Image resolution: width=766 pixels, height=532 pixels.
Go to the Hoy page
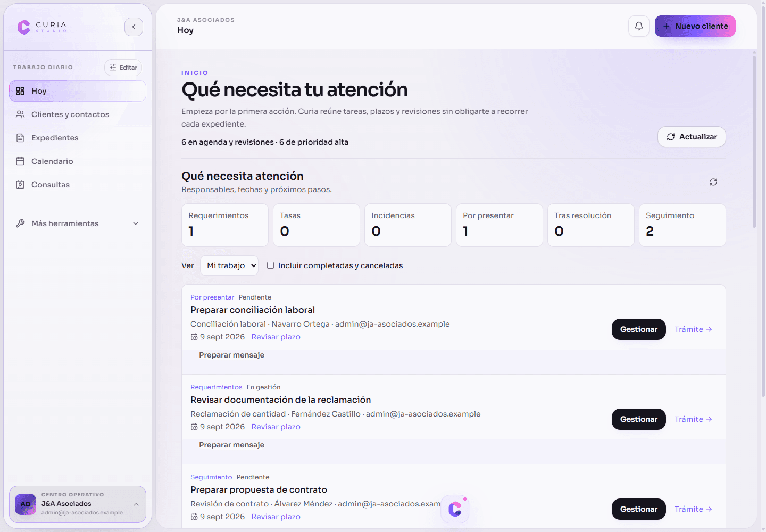[x=78, y=91]
